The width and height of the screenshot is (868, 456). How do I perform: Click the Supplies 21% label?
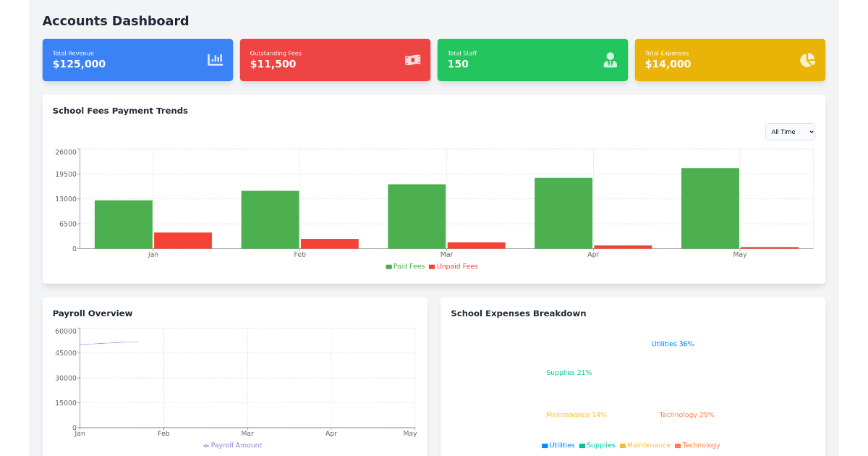[x=569, y=372]
